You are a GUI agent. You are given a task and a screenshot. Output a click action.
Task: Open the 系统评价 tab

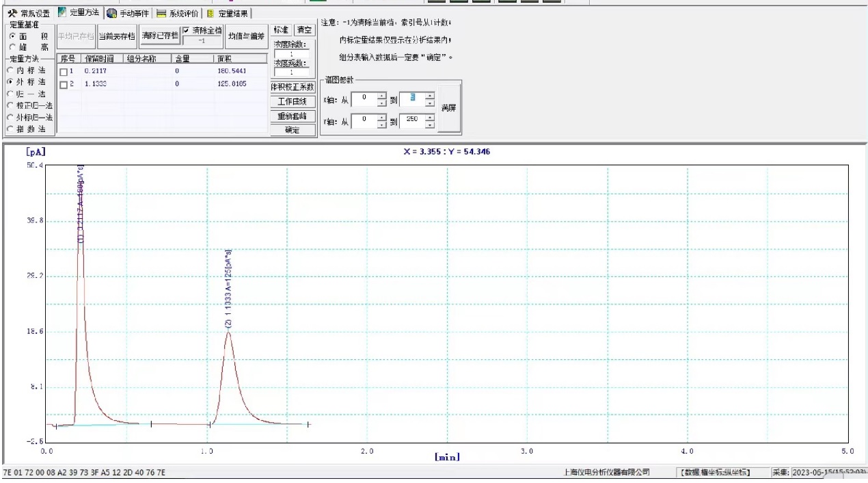[x=178, y=14]
